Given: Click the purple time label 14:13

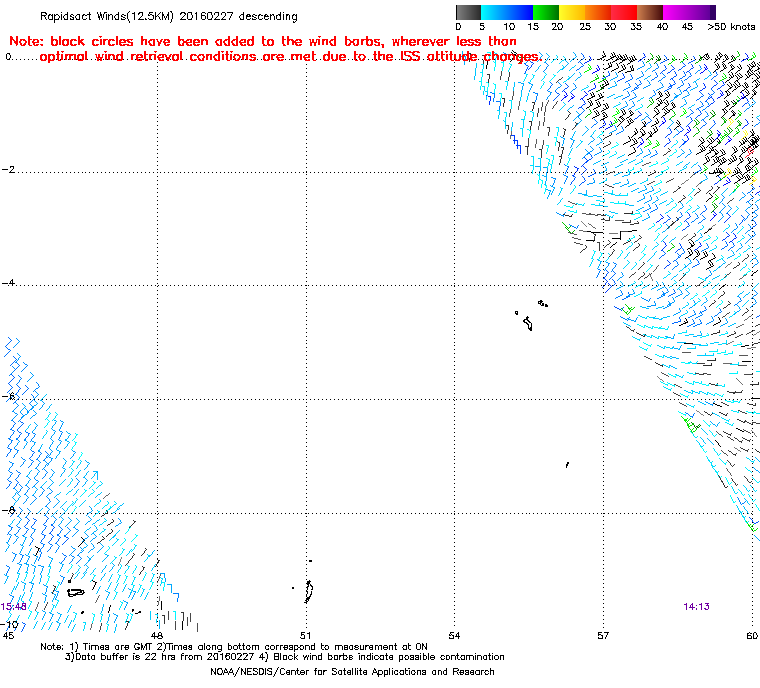Looking at the screenshot, I should tap(697, 607).
